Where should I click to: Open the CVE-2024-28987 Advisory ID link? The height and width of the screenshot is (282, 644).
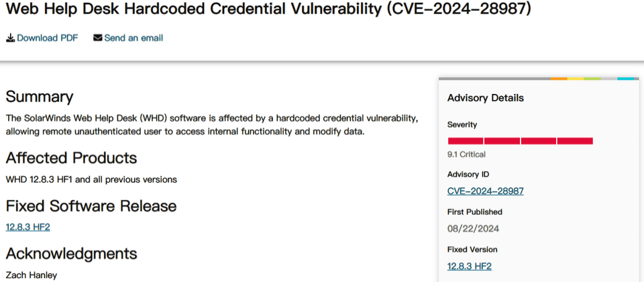(x=486, y=191)
